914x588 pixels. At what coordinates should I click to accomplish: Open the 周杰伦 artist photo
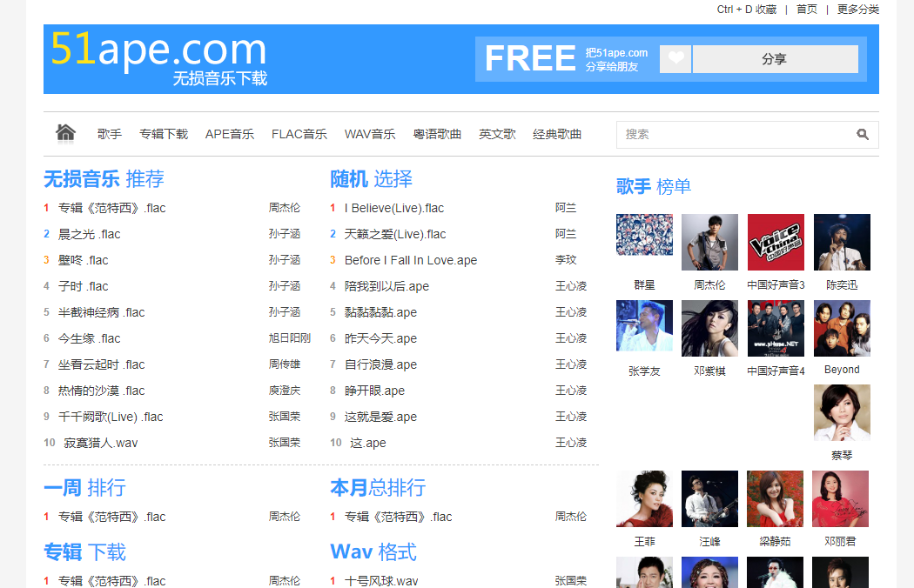tap(709, 243)
